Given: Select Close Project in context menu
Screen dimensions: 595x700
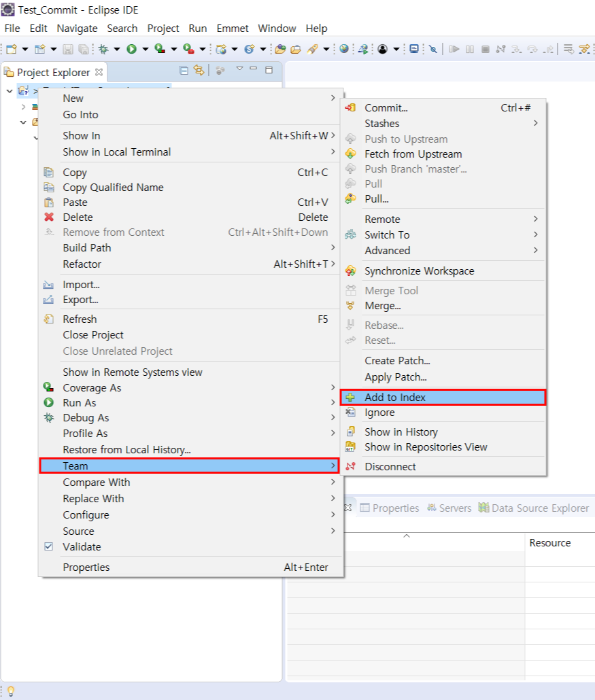Looking at the screenshot, I should click(191, 335).
